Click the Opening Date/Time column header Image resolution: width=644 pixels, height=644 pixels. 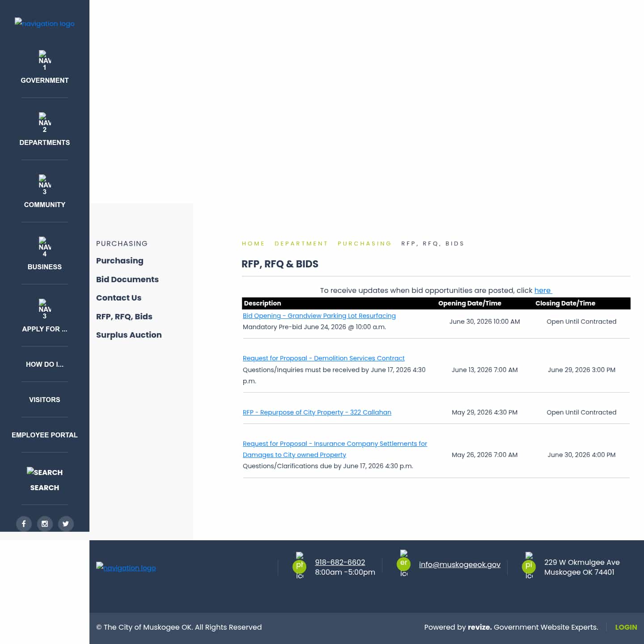(x=470, y=303)
